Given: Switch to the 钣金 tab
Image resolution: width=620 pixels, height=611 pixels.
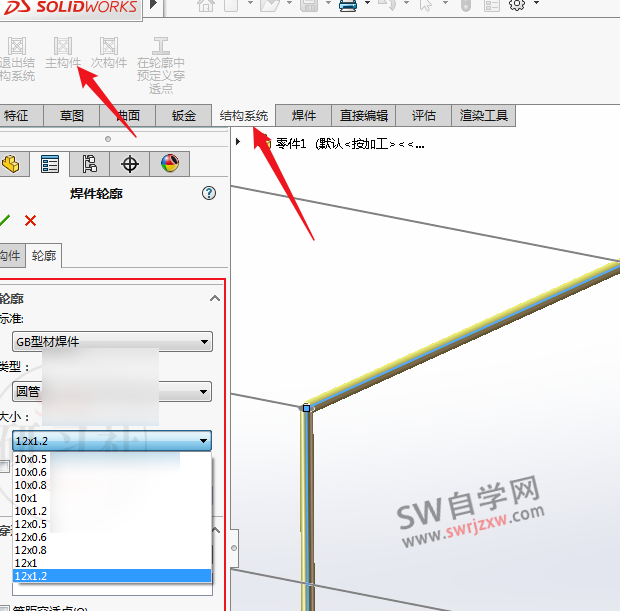Looking at the screenshot, I should click(x=184, y=115).
